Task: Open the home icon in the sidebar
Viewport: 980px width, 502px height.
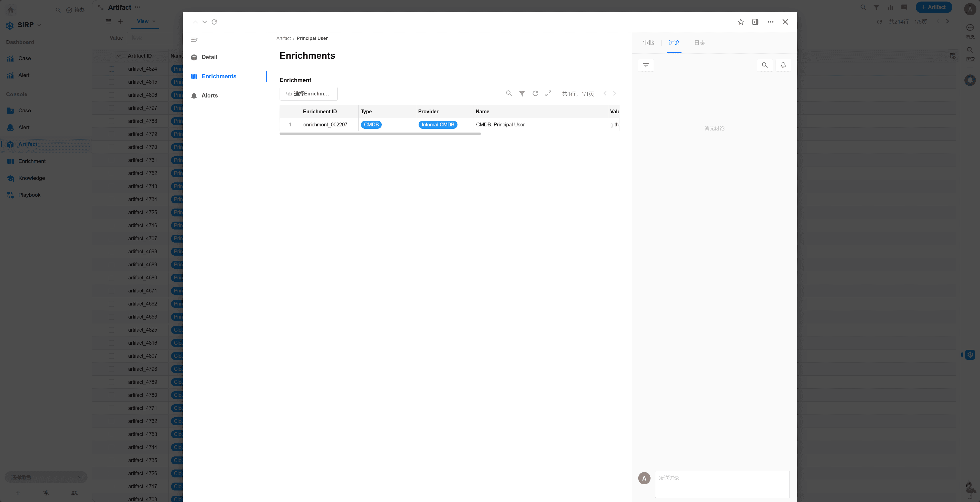Action: pyautogui.click(x=11, y=10)
